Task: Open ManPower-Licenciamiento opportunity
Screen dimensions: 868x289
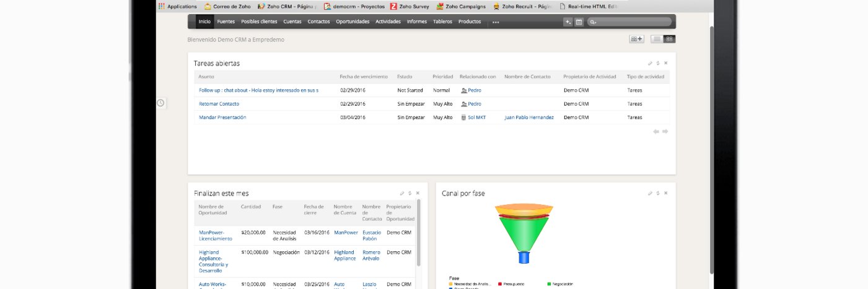Action: 215,235
